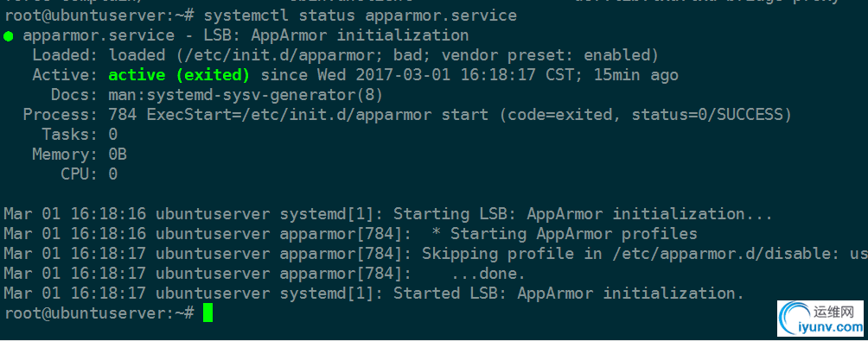Click the '...done.' log line

click(x=264, y=274)
